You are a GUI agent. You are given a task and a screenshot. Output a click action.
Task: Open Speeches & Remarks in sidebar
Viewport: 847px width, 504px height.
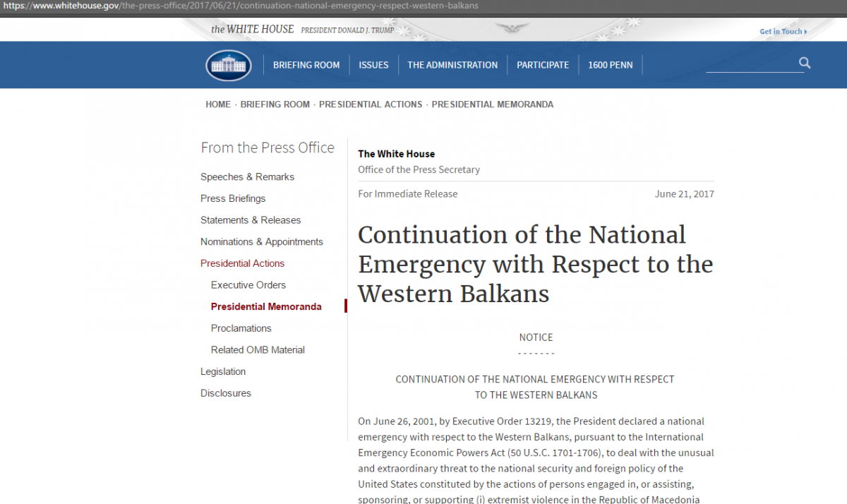(247, 177)
